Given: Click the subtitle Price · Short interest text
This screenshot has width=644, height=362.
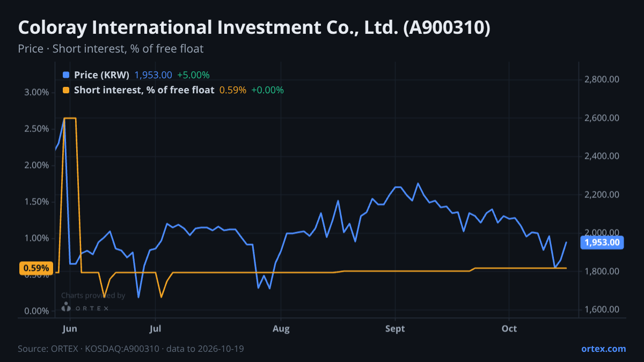Looking at the screenshot, I should [111, 49].
